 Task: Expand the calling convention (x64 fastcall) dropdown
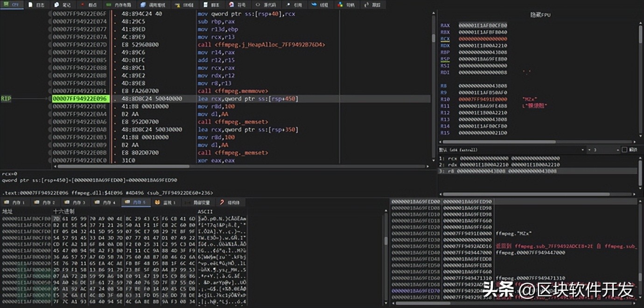[582, 150]
